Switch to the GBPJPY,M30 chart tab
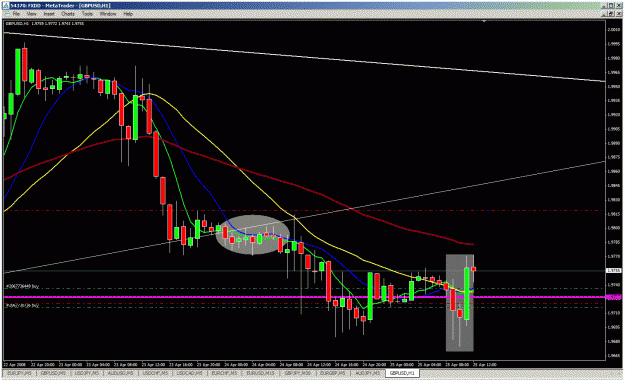 297,373
